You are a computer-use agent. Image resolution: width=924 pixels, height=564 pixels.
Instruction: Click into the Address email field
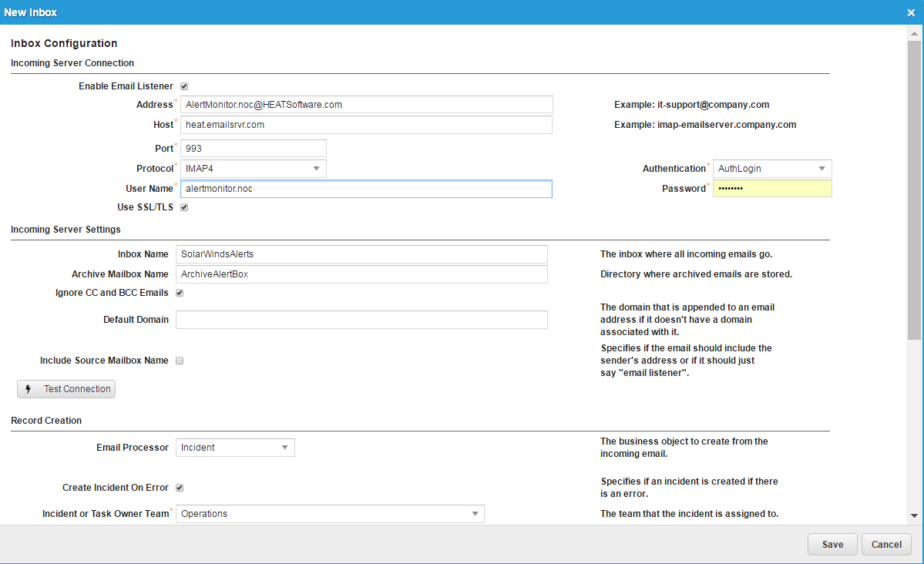(366, 105)
